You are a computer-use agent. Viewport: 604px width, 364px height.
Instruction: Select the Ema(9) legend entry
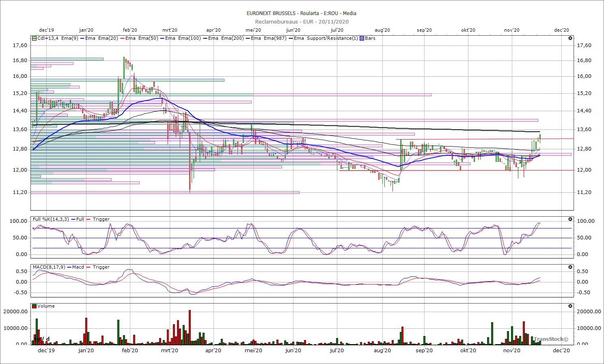70,38
